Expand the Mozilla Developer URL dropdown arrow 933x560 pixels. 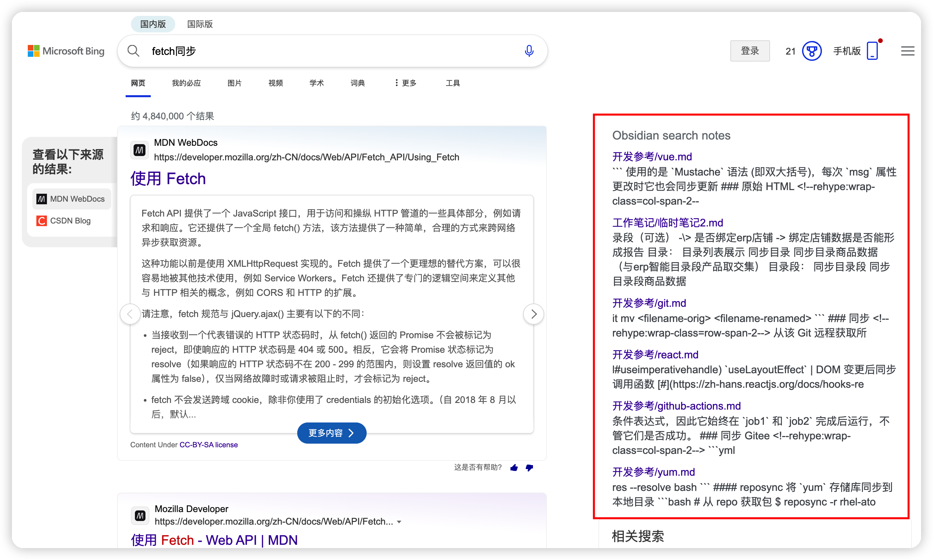pyautogui.click(x=400, y=522)
